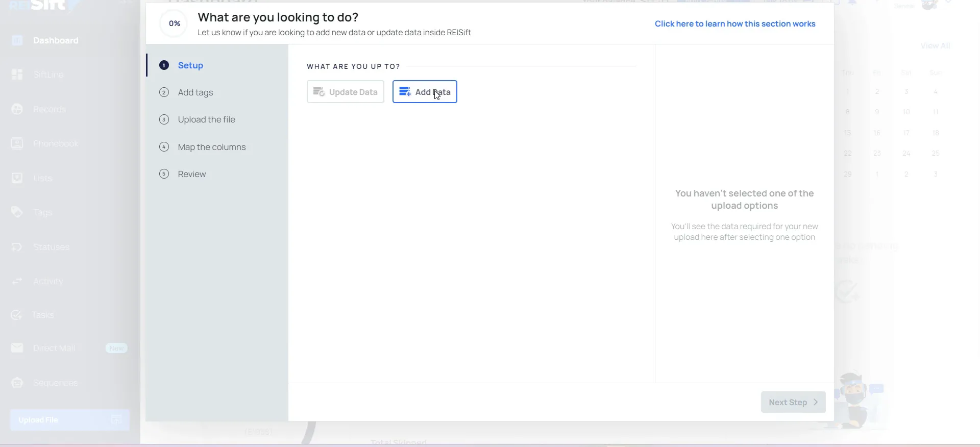Click the Phonebook sidebar icon
This screenshot has height=447, width=980.
point(17,143)
